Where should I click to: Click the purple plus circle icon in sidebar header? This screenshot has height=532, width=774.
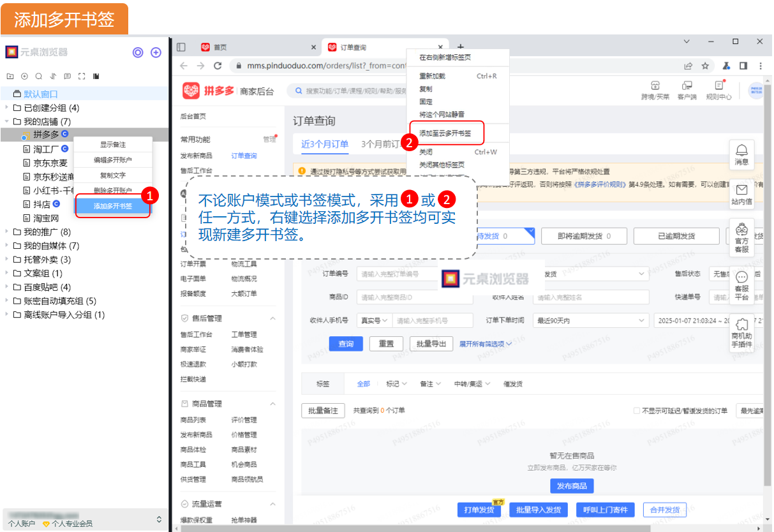156,52
